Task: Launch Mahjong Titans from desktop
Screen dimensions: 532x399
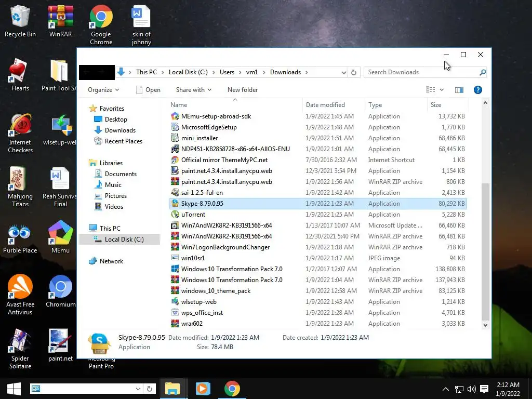Action: point(20,187)
